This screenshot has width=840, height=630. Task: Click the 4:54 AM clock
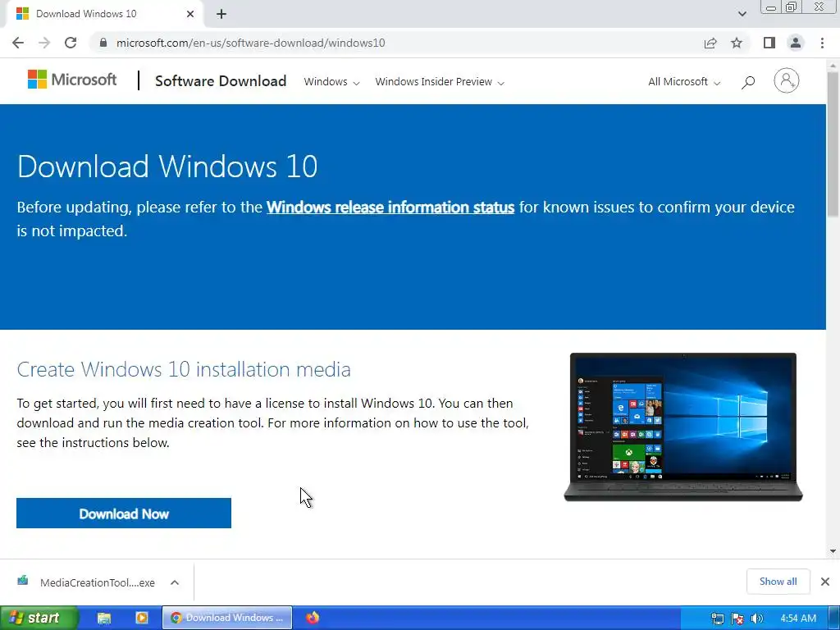pyautogui.click(x=798, y=619)
